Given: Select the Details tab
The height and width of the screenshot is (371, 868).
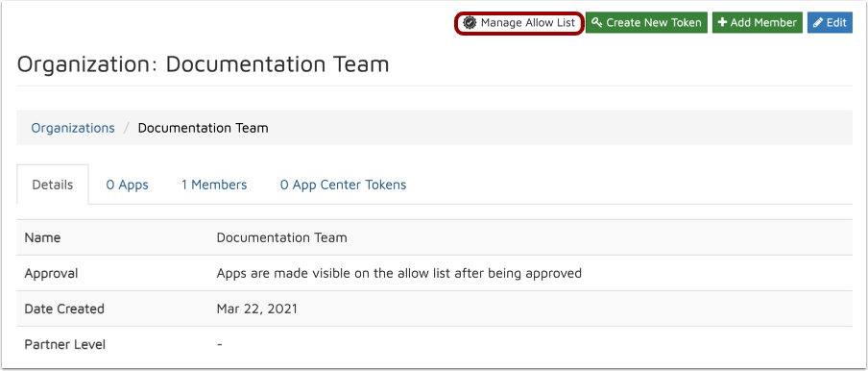Looking at the screenshot, I should pyautogui.click(x=53, y=185).
